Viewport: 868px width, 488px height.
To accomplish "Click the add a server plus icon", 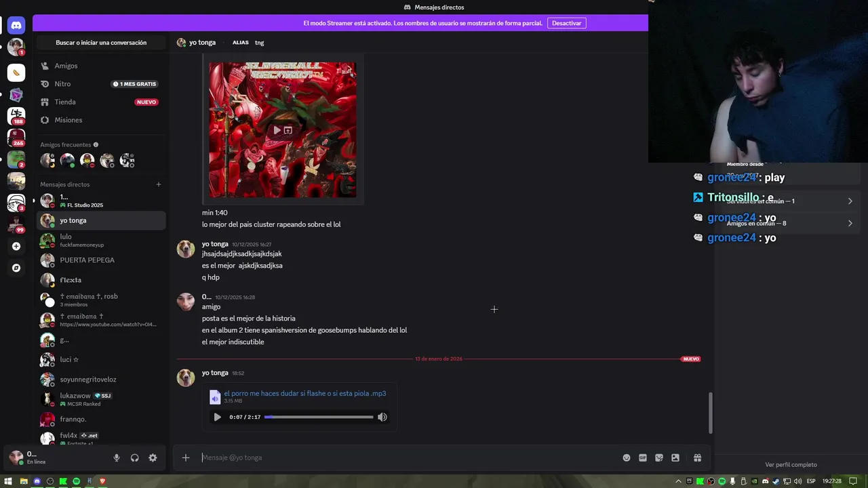I will (x=16, y=246).
